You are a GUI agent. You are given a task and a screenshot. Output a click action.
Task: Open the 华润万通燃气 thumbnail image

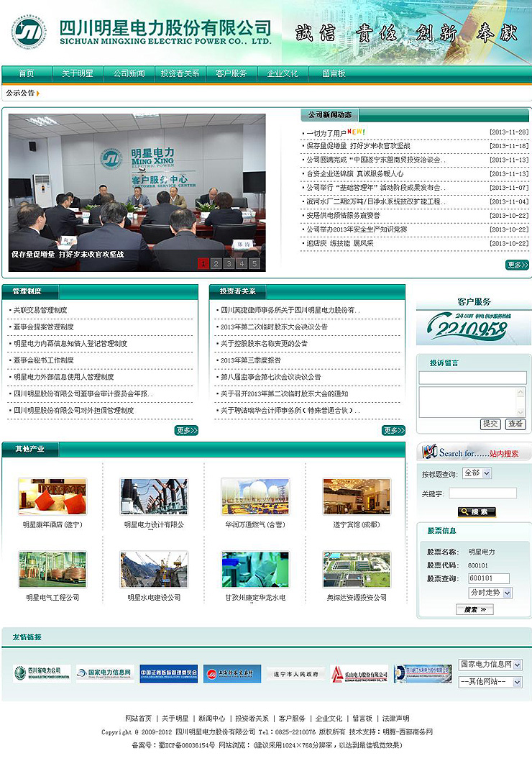(x=255, y=496)
